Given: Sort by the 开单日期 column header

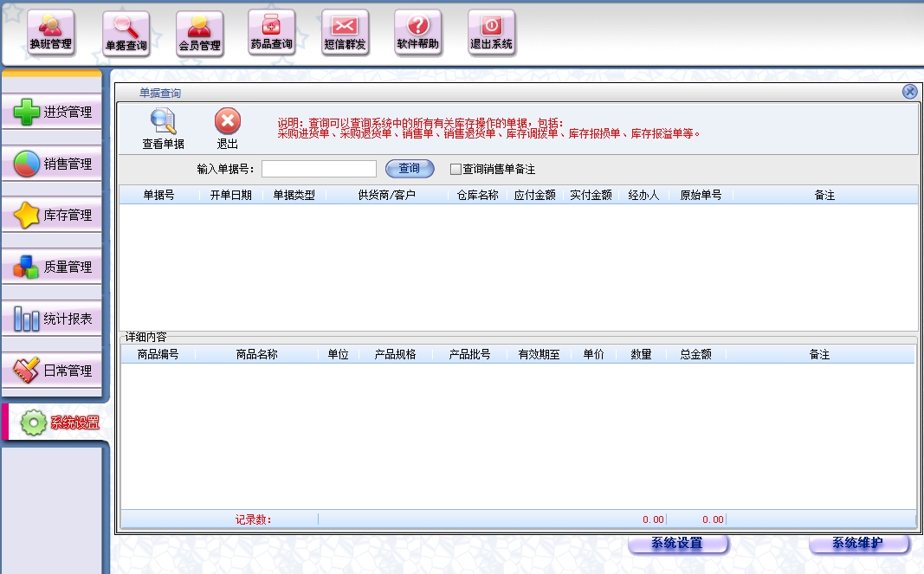Looking at the screenshot, I should coord(230,196).
